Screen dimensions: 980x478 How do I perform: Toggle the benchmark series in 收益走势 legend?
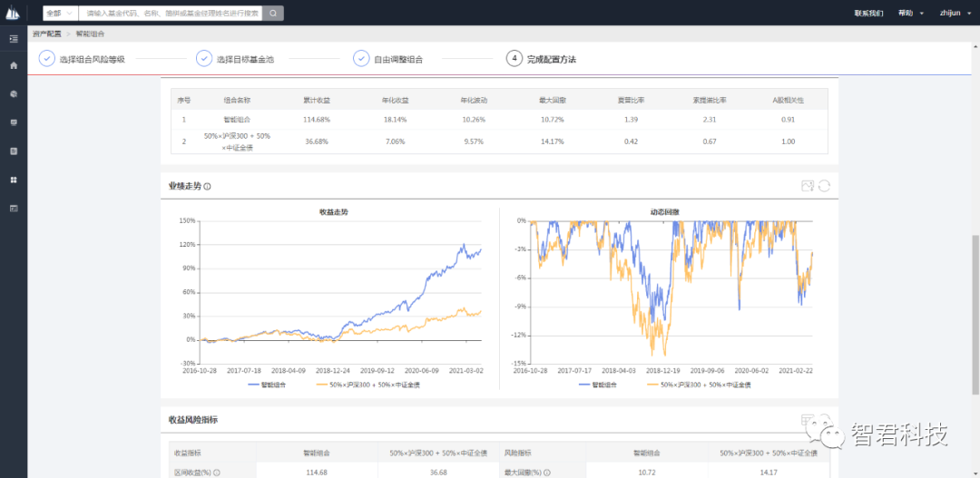[368, 385]
